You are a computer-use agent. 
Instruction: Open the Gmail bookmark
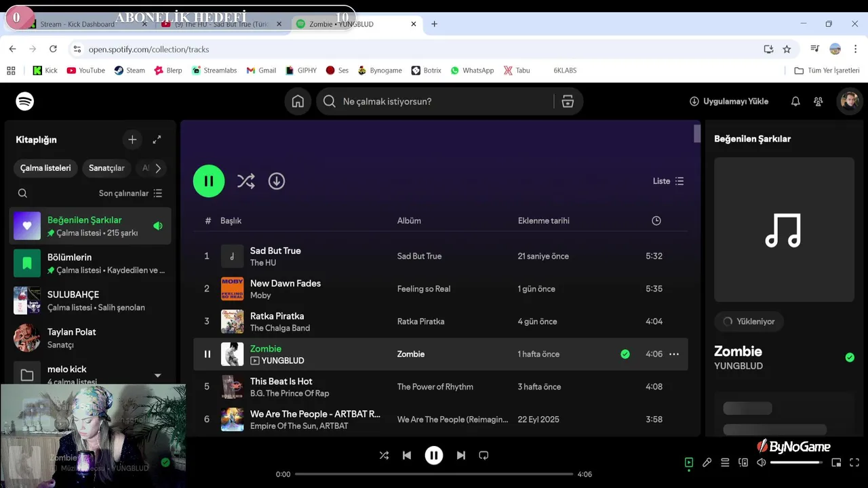[261, 70]
